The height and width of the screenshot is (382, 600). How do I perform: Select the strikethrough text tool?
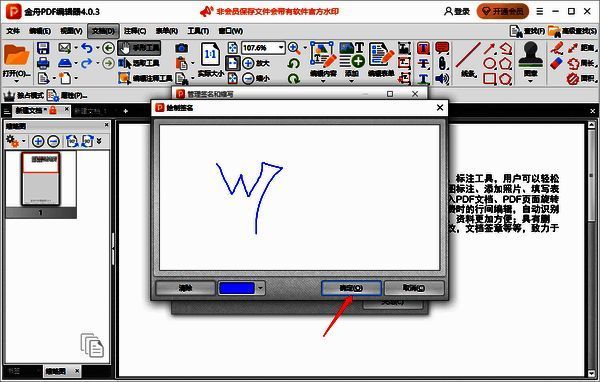click(423, 64)
